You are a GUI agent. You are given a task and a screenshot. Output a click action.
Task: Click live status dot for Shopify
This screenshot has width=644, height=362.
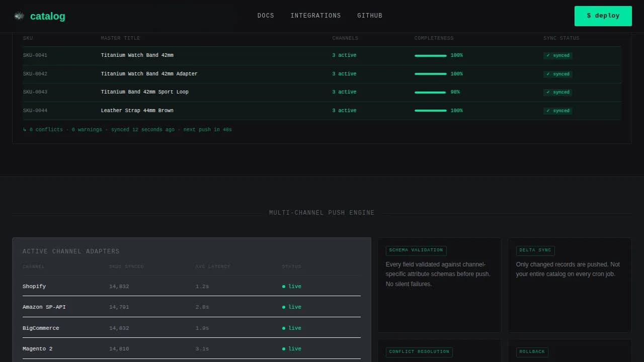284,287
